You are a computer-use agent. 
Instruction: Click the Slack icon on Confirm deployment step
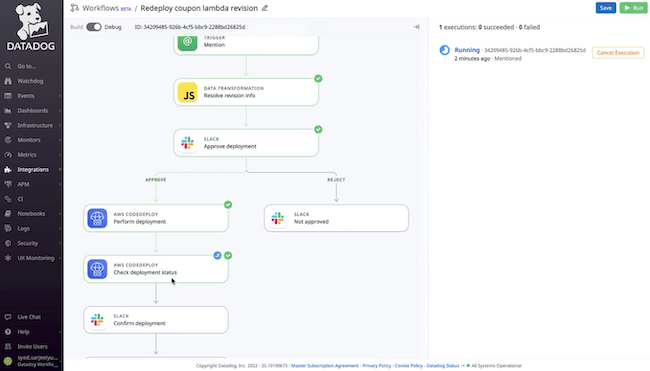[x=97, y=320]
